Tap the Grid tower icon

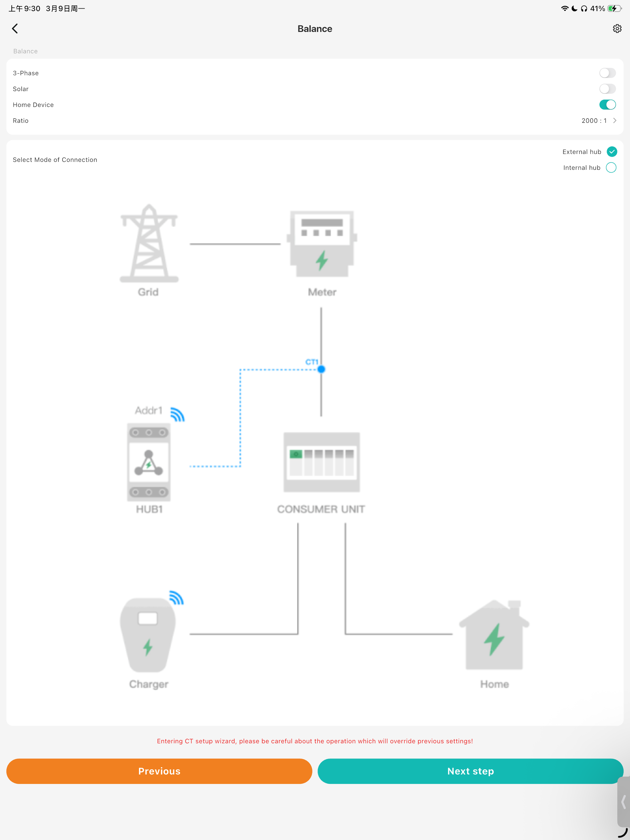(149, 244)
